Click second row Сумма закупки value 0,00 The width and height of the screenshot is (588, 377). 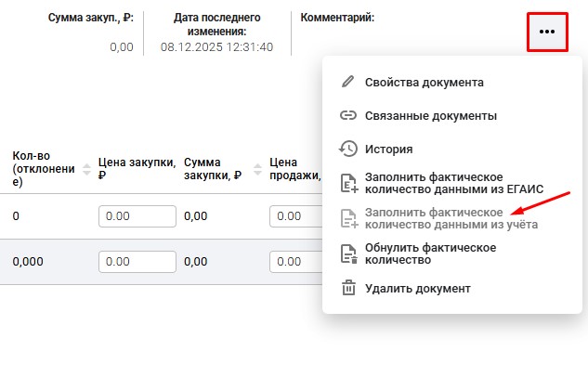[195, 262]
